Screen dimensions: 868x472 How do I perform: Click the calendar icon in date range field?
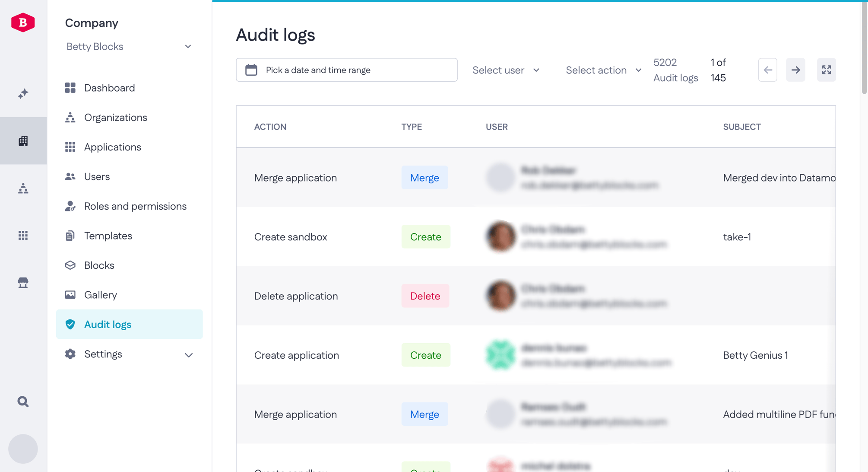point(251,70)
